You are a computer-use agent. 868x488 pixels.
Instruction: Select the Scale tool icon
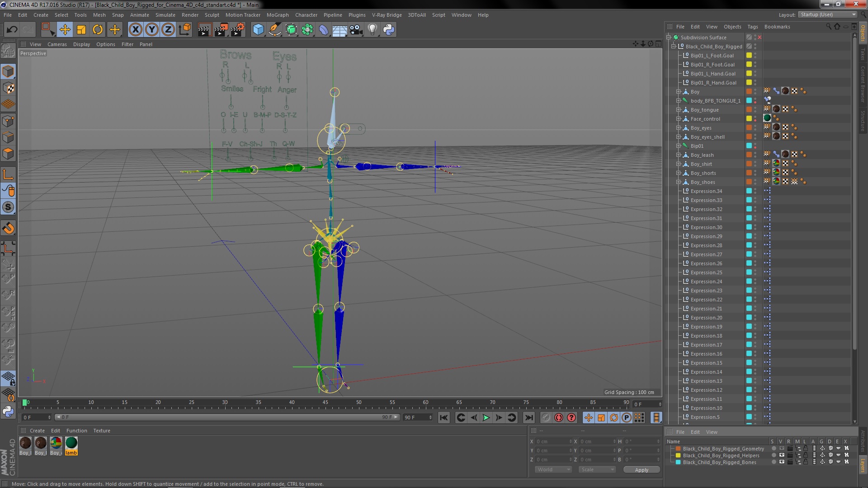tap(81, 30)
